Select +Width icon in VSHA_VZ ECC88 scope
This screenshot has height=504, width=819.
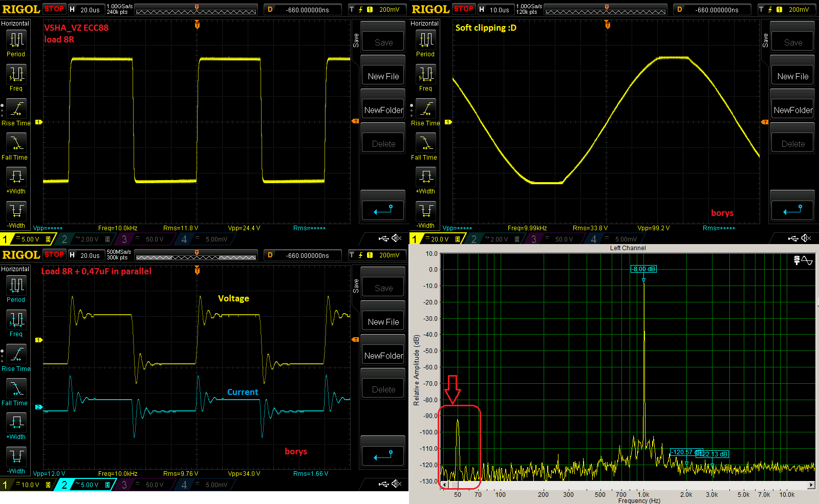pyautogui.click(x=16, y=177)
